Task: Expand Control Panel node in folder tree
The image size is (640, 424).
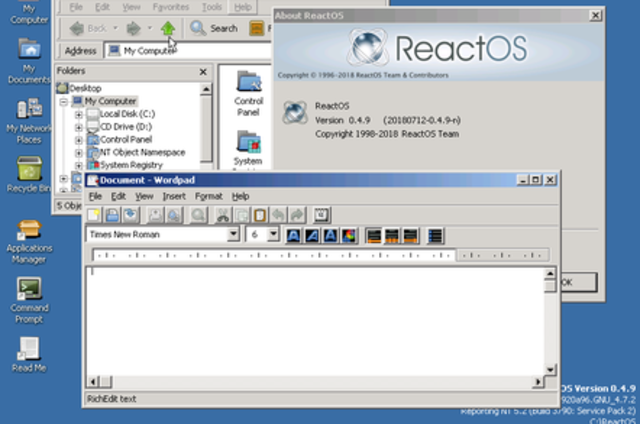Action: (x=79, y=140)
